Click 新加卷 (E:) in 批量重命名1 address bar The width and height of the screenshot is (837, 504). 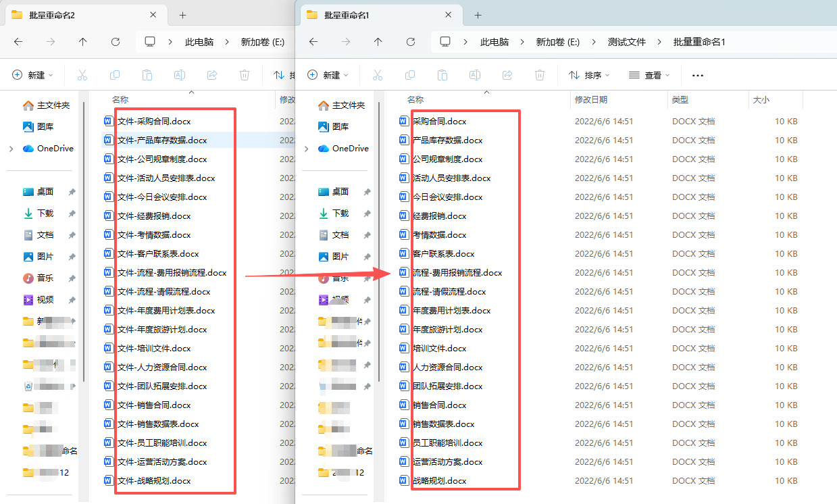(x=558, y=42)
